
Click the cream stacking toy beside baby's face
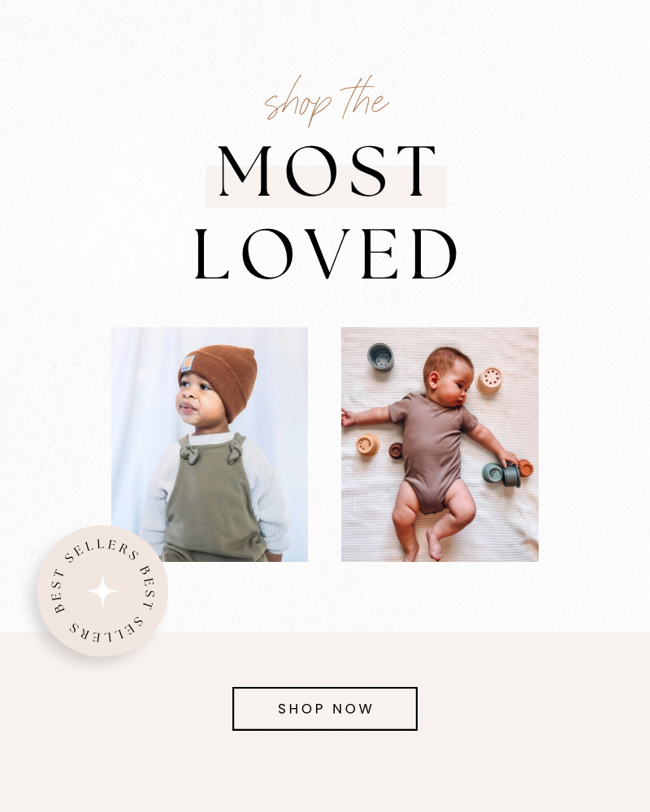(x=489, y=381)
